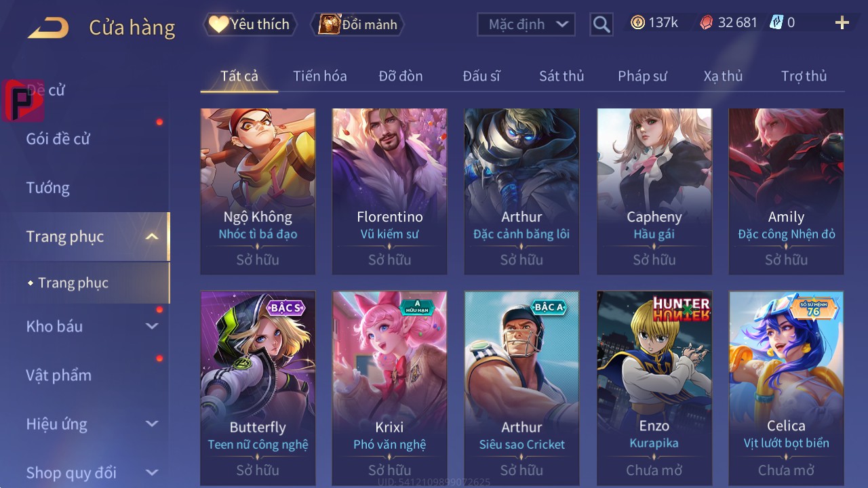Open the Mặc định sort dropdown
Viewport: 868px width, 488px height.
pyautogui.click(x=526, y=24)
